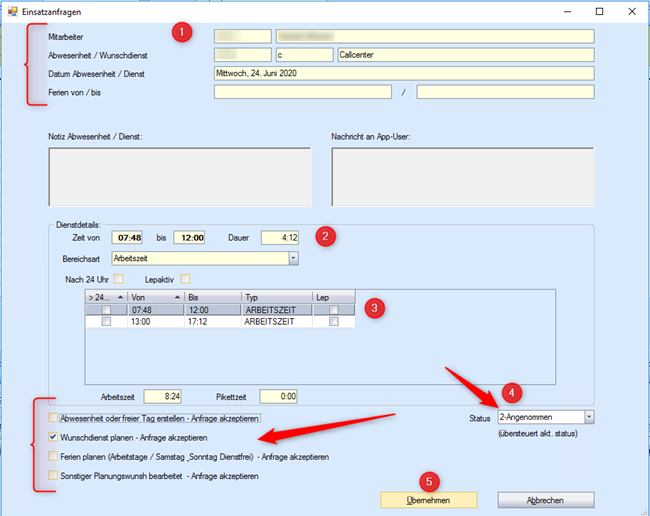Click into the 'Notiz Abwesenheit / Dienst' textbox
Image resolution: width=650 pixels, height=516 pixels.
pos(180,176)
